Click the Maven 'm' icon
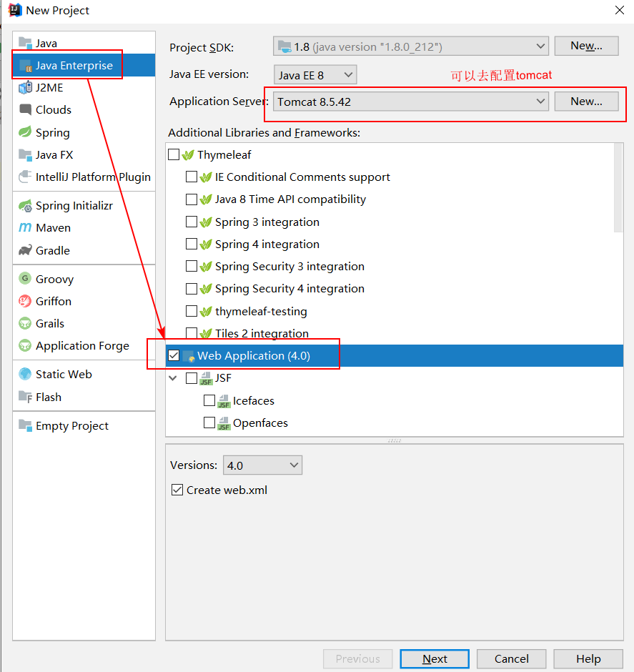634x672 pixels. 25,227
